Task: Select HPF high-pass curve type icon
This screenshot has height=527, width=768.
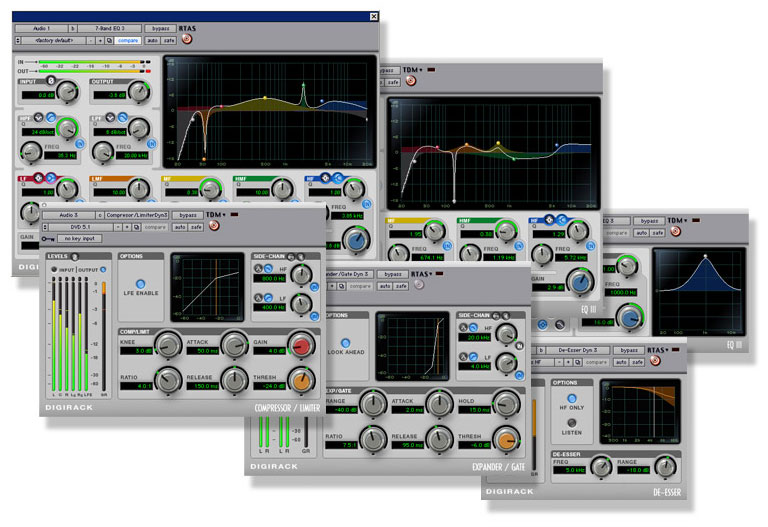Action: click(x=50, y=117)
